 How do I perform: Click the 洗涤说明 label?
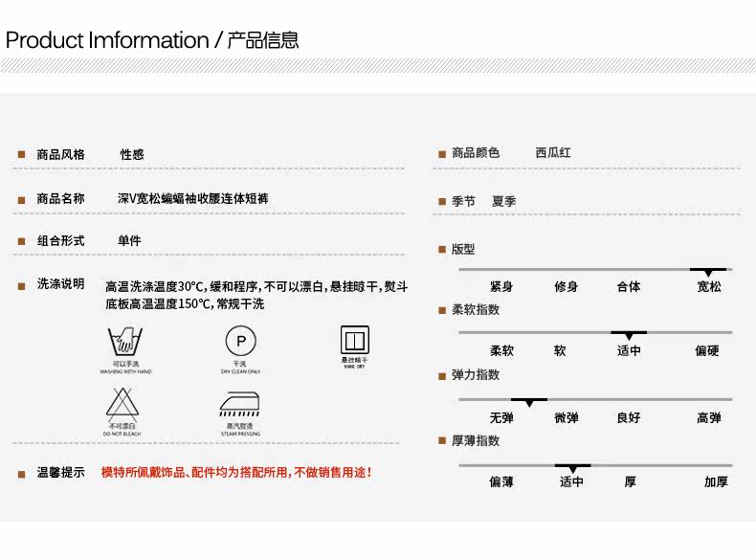60,284
